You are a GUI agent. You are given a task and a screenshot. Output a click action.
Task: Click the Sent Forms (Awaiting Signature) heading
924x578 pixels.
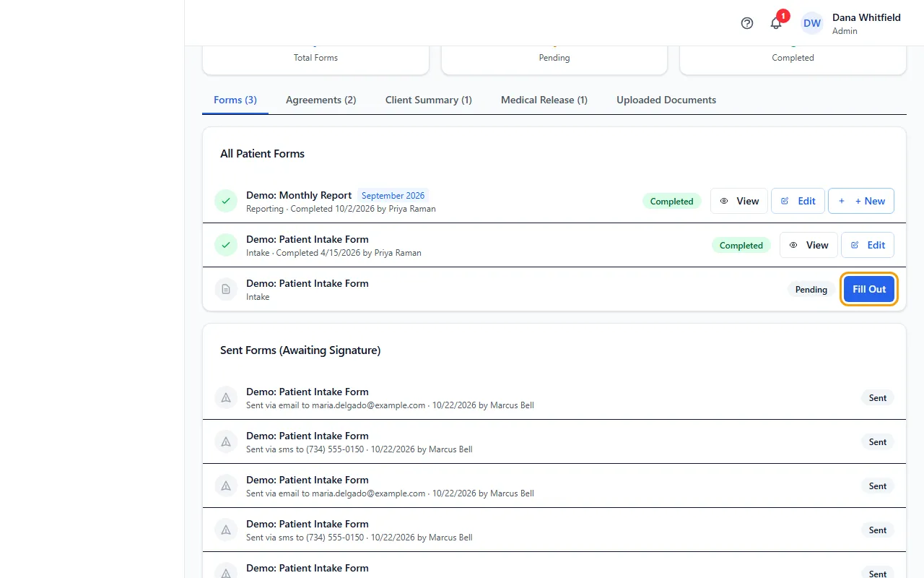click(x=300, y=350)
